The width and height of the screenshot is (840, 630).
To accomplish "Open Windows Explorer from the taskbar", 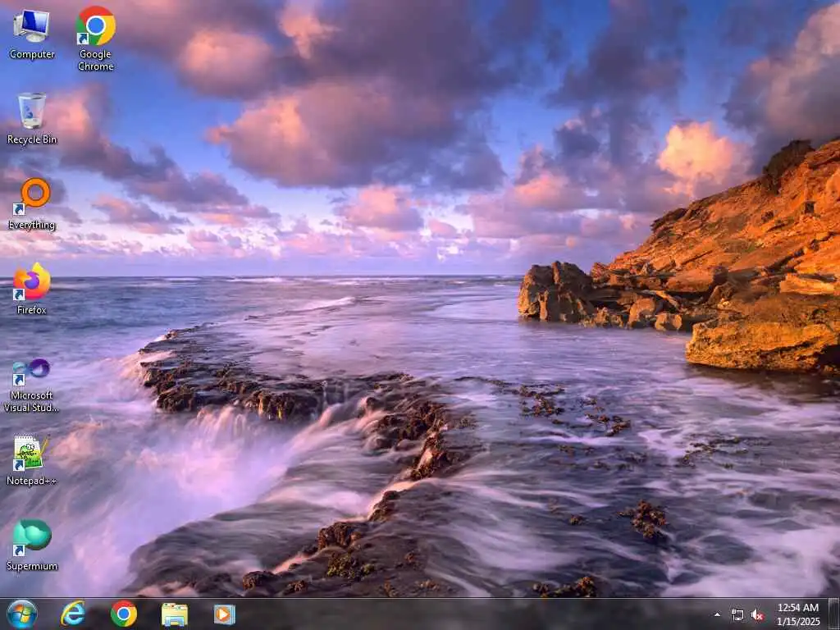I will click(175, 614).
